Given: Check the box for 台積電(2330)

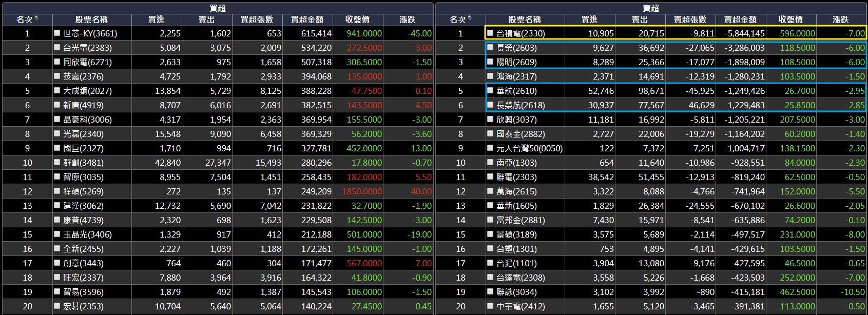Looking at the screenshot, I should 490,33.
